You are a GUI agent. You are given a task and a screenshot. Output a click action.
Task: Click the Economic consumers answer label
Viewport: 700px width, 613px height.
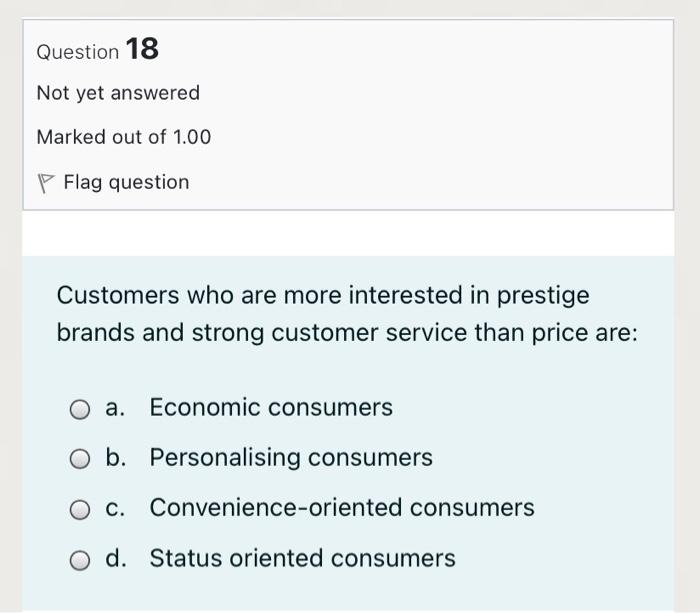[x=271, y=408]
